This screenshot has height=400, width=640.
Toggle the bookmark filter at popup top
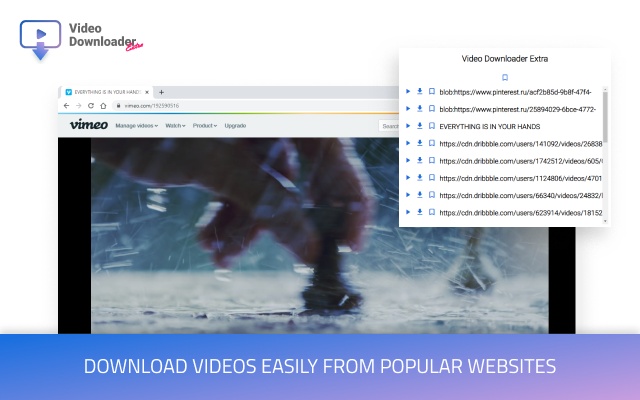[505, 77]
